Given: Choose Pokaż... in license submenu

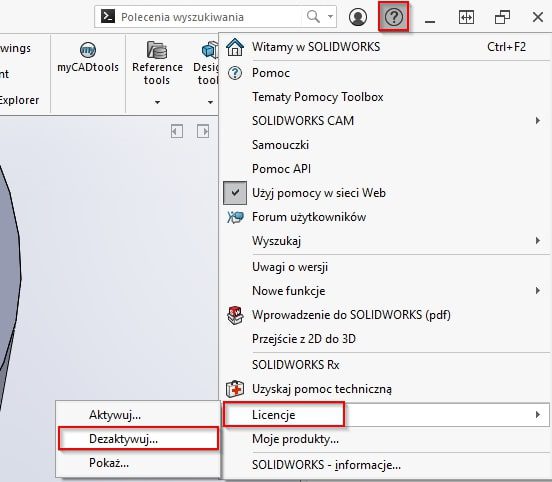Looking at the screenshot, I should point(138,463).
